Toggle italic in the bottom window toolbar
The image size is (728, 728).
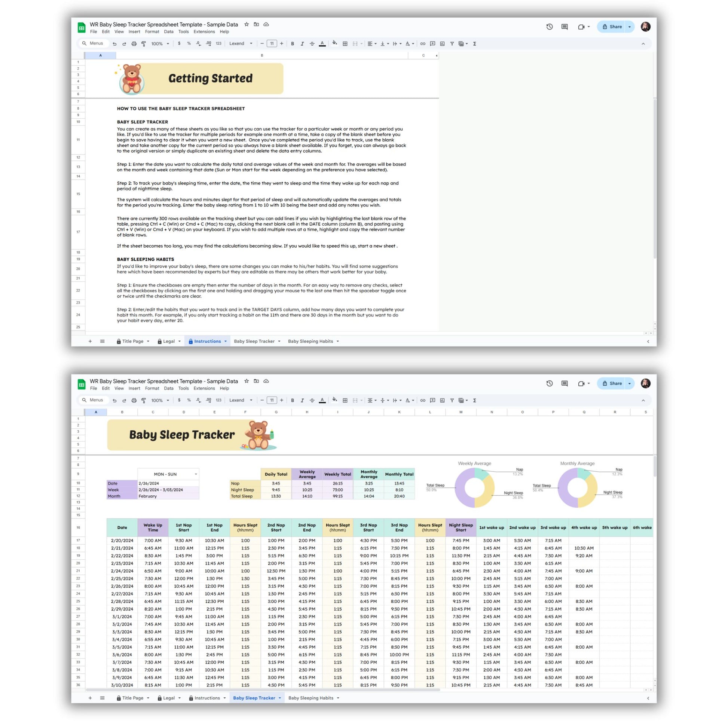[302, 400]
